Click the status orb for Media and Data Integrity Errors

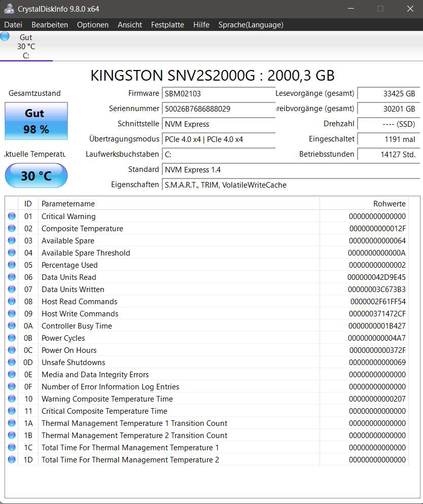12,375
